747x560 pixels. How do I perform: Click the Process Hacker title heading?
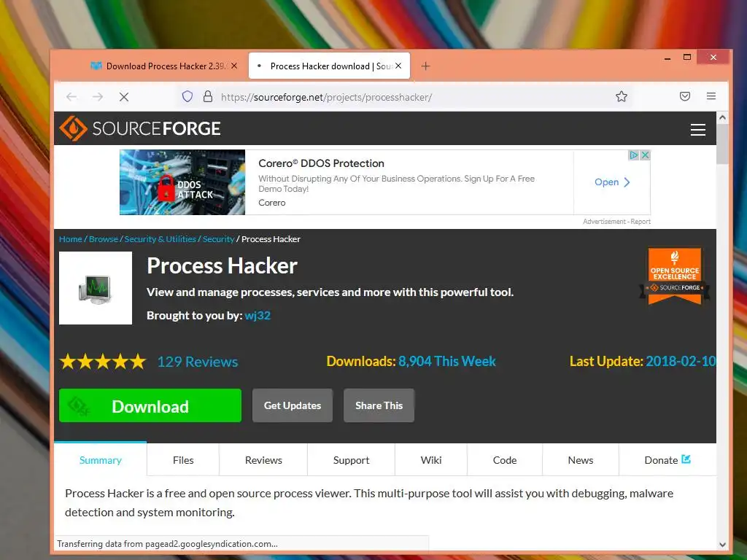point(222,265)
